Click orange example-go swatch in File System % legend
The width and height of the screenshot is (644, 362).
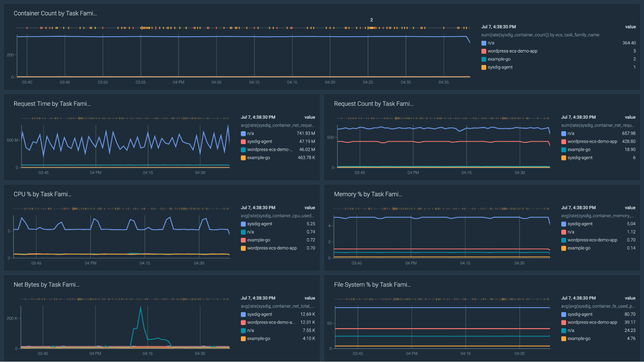pos(563,339)
